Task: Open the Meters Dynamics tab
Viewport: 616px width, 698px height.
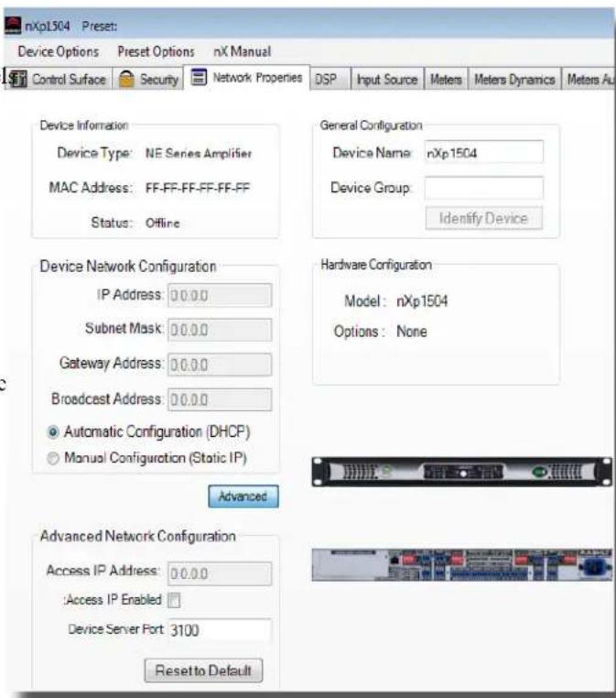Action: click(x=514, y=80)
